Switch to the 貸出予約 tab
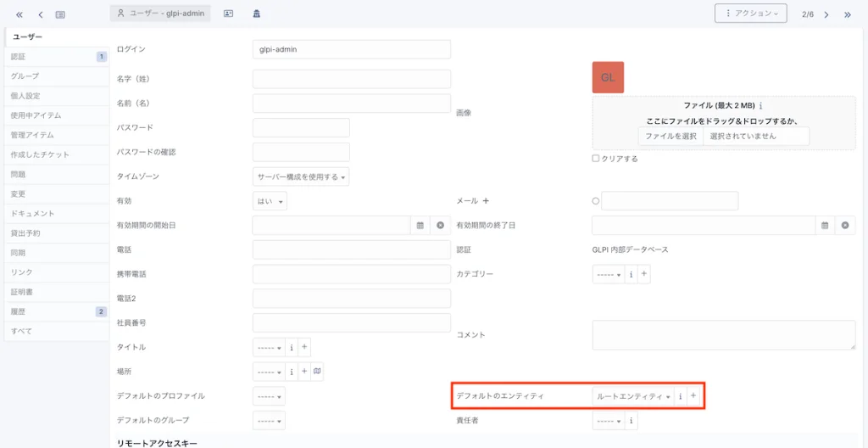 (57, 232)
